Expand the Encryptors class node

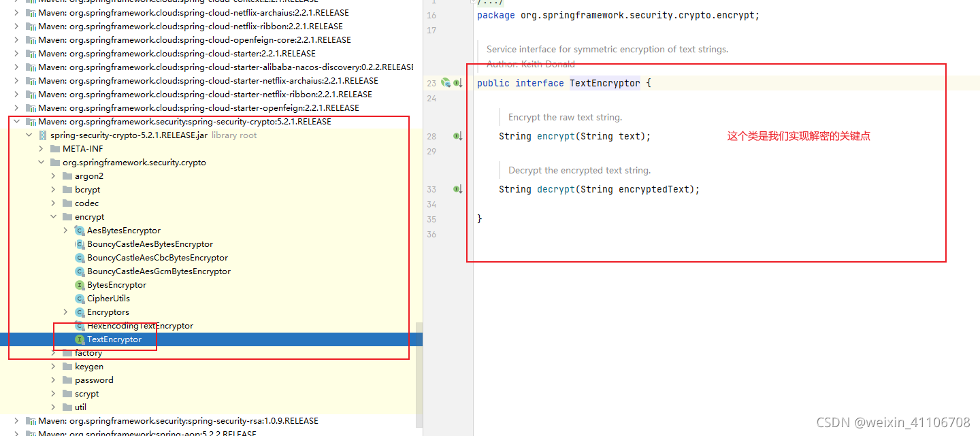[x=66, y=312]
